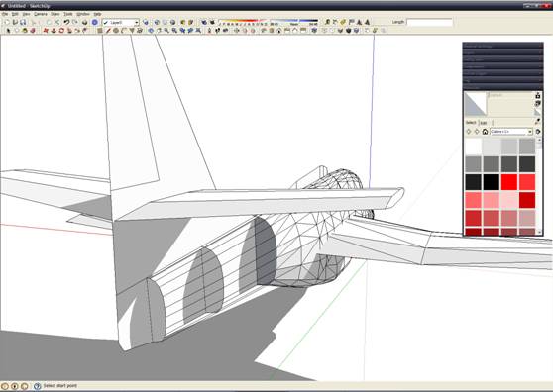Open the Camera menu
553x392 pixels.
click(x=41, y=14)
